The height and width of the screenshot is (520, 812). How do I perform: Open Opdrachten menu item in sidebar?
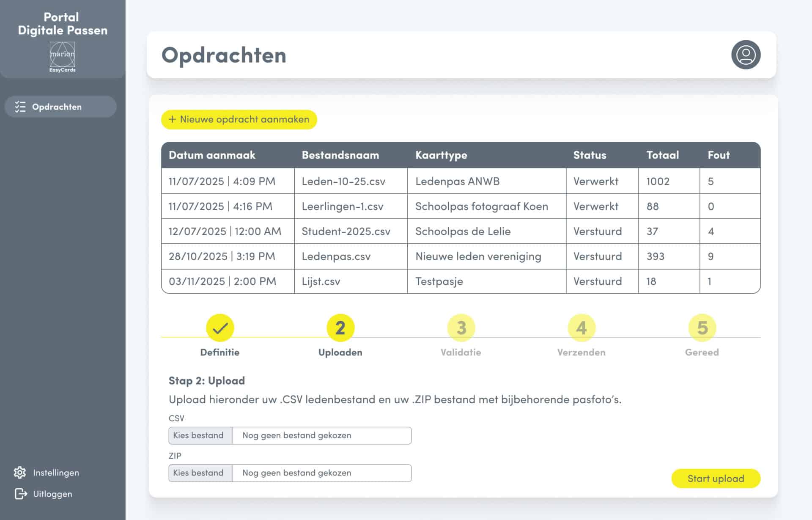(x=57, y=107)
